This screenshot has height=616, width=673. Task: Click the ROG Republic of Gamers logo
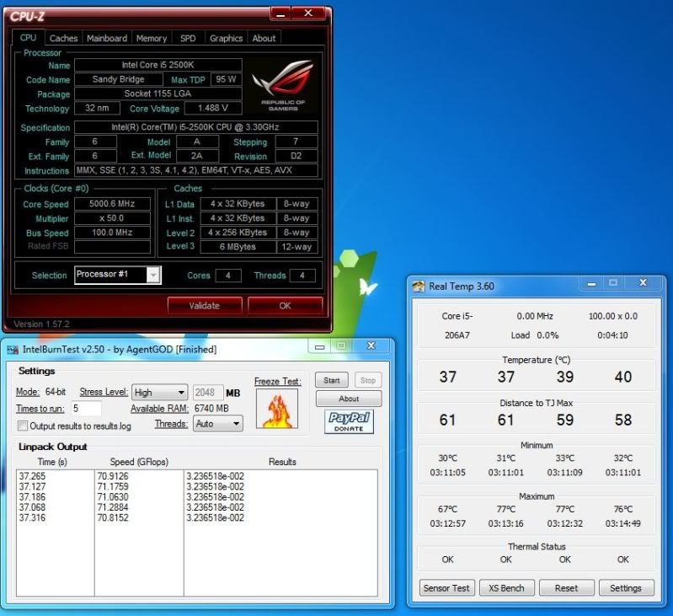coord(283,83)
